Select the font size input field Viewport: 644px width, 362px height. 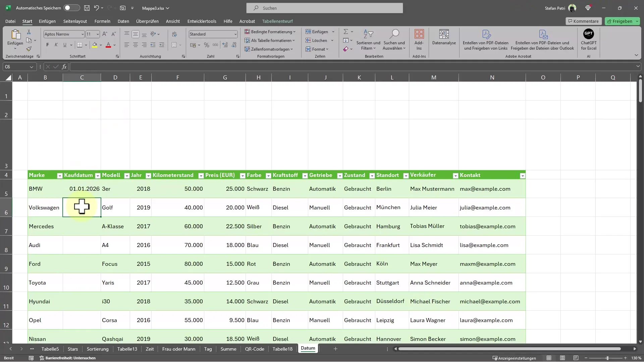pos(90,34)
